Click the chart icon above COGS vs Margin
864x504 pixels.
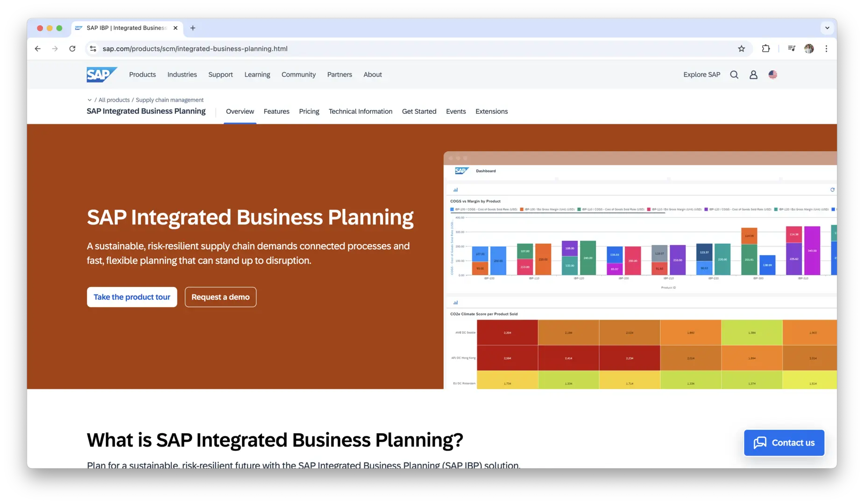(455, 190)
